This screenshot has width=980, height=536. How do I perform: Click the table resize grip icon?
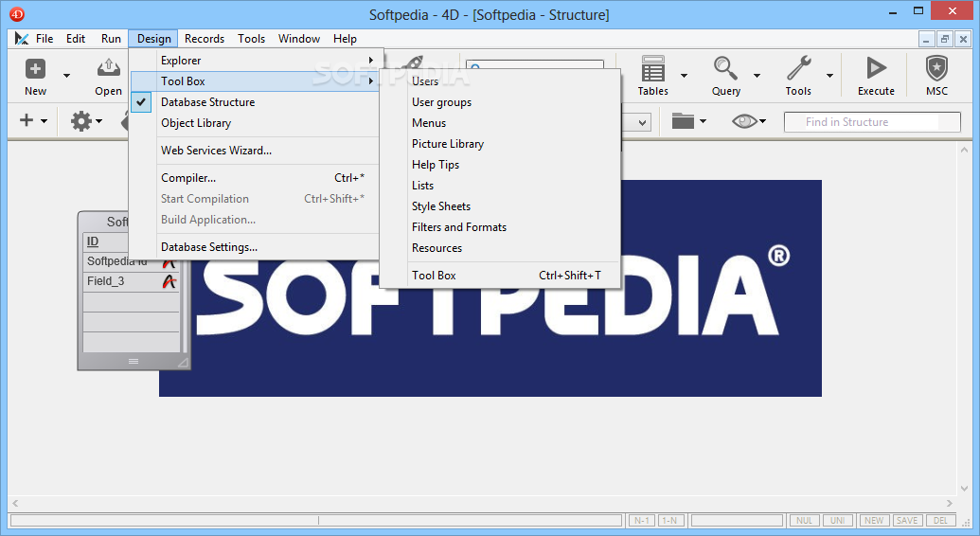click(x=183, y=362)
